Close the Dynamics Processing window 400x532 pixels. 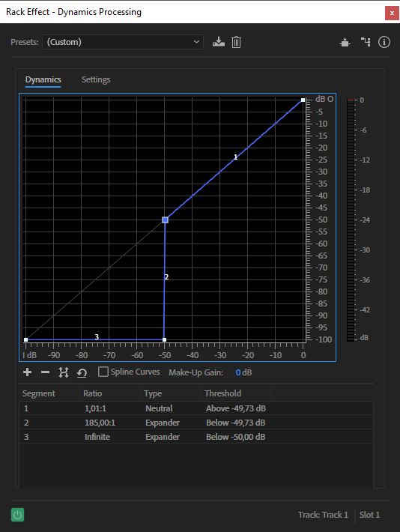[x=392, y=13]
